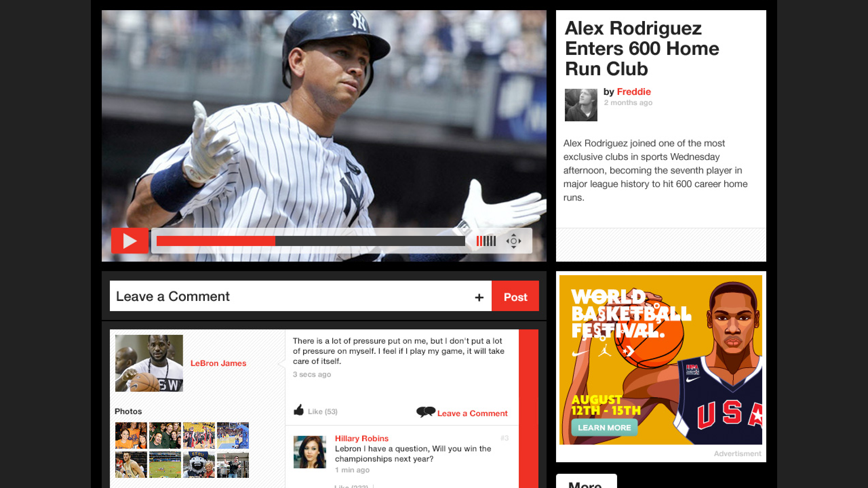Open the first photo thumbnail under Photos
868x488 pixels.
coord(131,435)
